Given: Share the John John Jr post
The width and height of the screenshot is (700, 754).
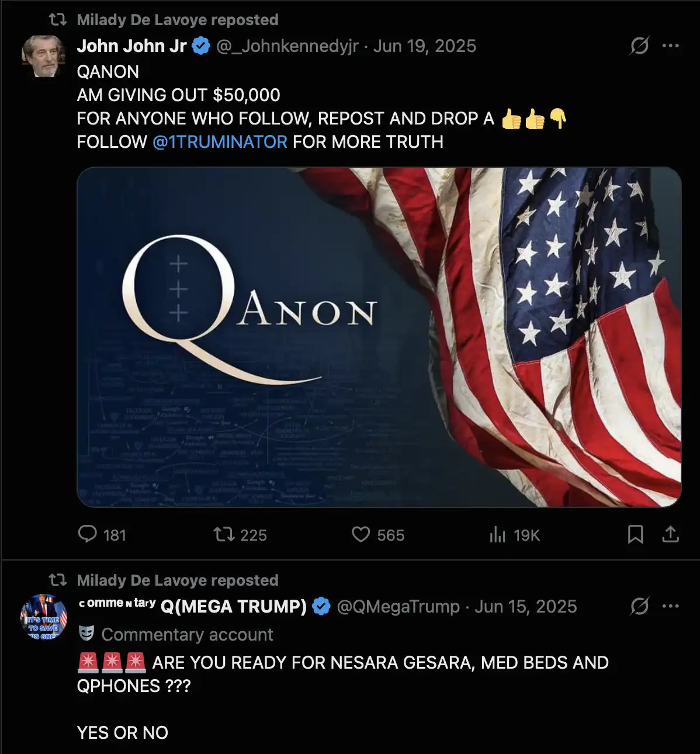Looking at the screenshot, I should point(670,534).
